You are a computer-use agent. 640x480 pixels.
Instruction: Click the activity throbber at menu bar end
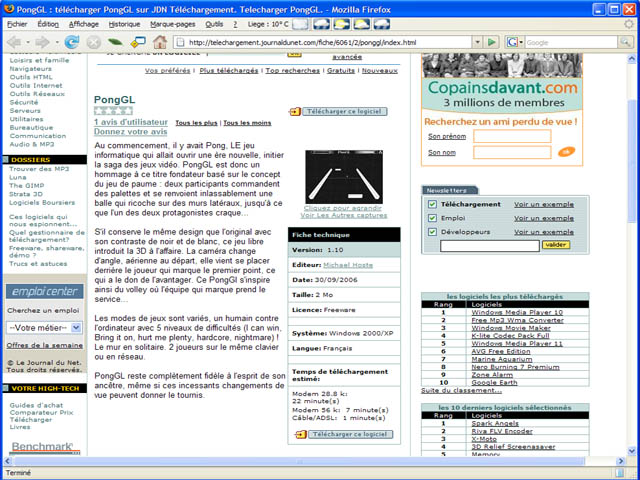[x=629, y=24]
